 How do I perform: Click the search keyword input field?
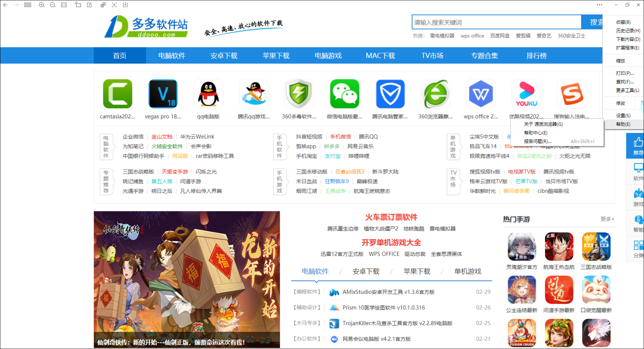click(496, 22)
